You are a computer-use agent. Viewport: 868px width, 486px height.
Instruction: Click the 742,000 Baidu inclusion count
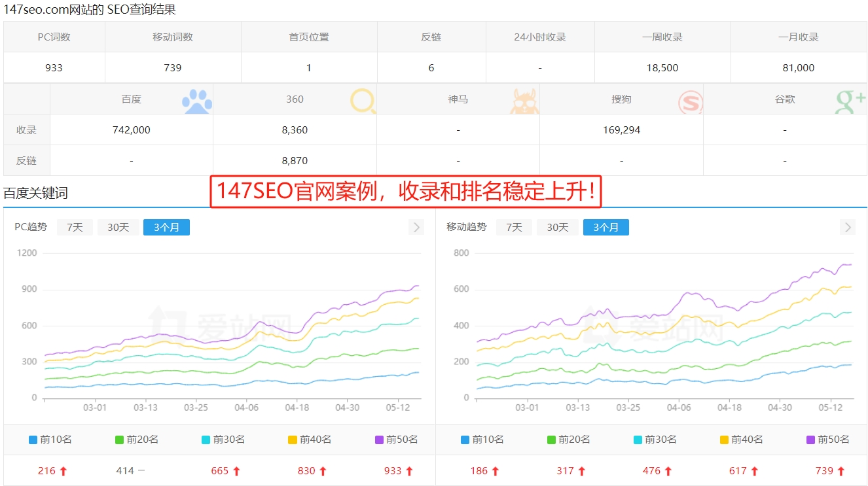(131, 130)
